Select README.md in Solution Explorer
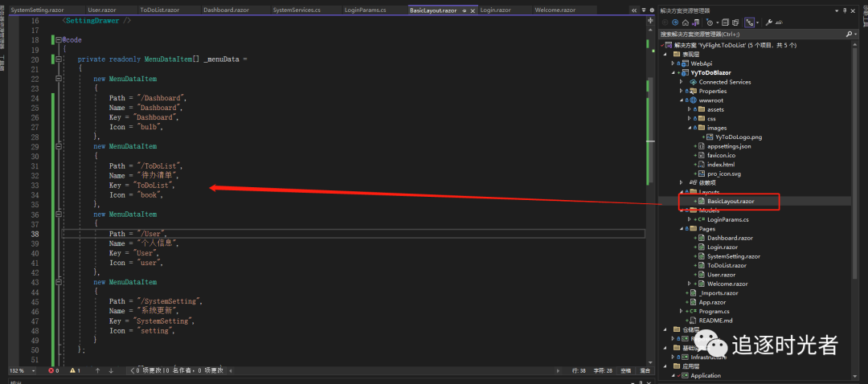 click(x=714, y=321)
